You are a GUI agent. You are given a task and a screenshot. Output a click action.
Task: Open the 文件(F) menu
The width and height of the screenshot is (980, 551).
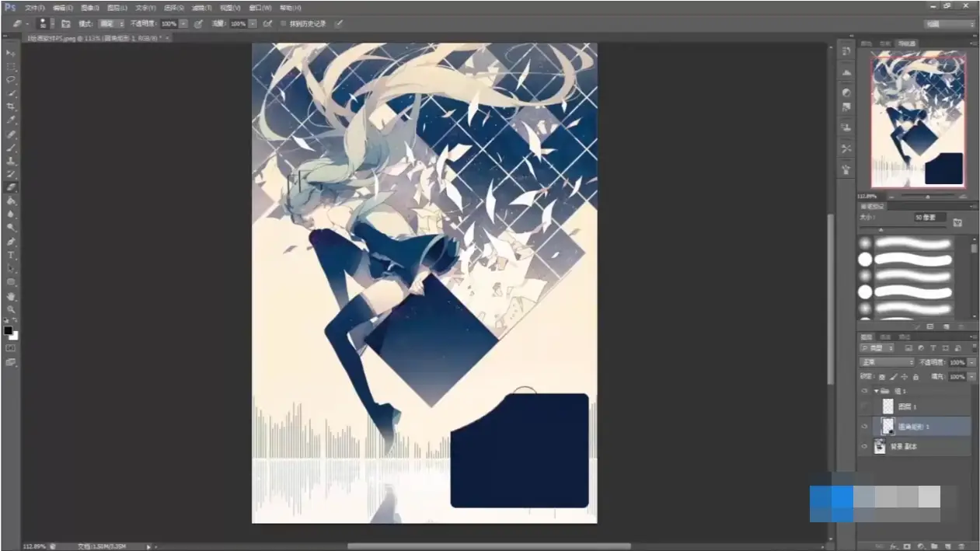(x=36, y=8)
